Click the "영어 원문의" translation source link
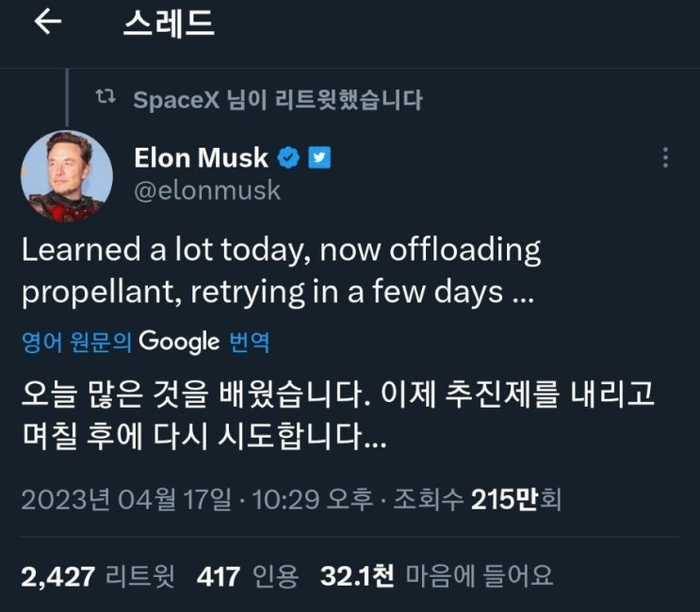 [77, 343]
